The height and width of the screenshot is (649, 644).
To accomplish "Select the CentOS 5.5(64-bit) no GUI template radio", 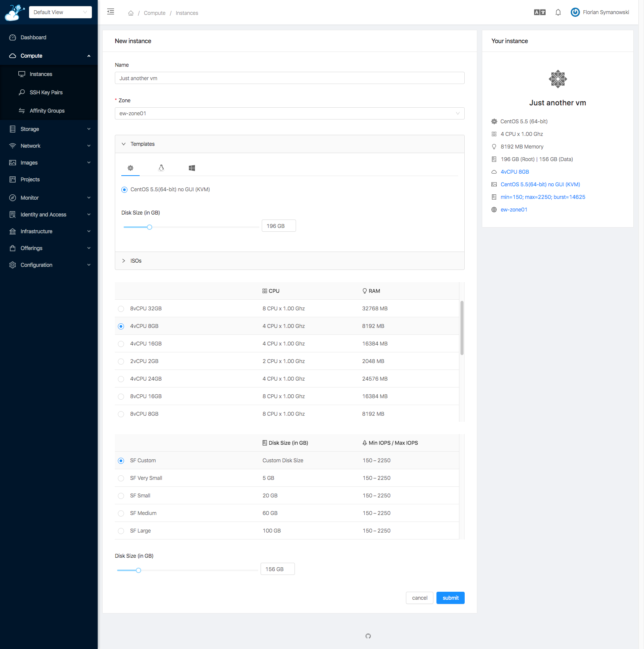I will 124,190.
